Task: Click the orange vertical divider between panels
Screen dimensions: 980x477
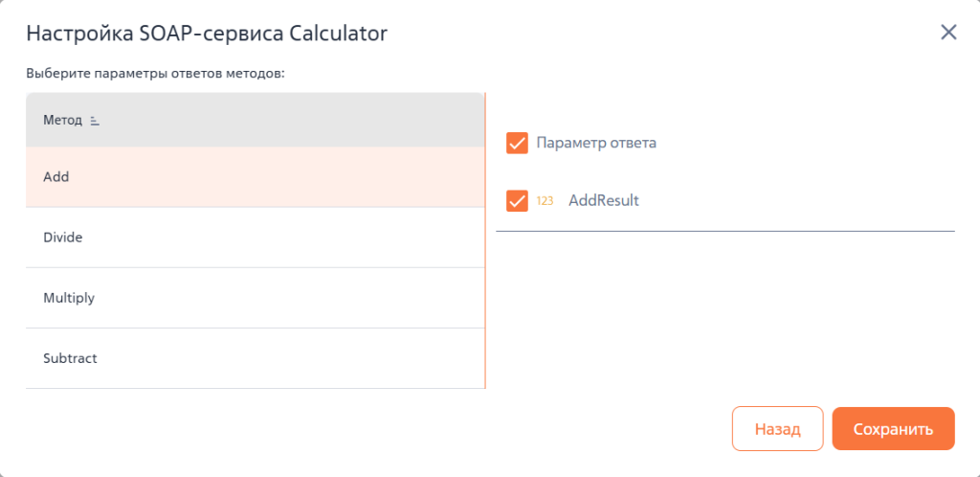Action: tap(485, 240)
